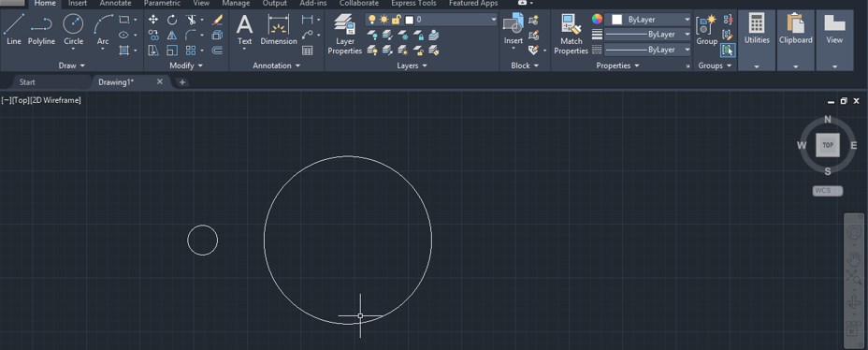Click the Erase tool icon
The width and height of the screenshot is (868, 350).
[218, 20]
